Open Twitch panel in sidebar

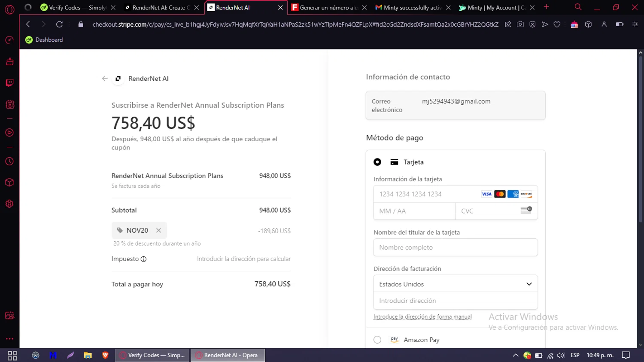[9, 83]
